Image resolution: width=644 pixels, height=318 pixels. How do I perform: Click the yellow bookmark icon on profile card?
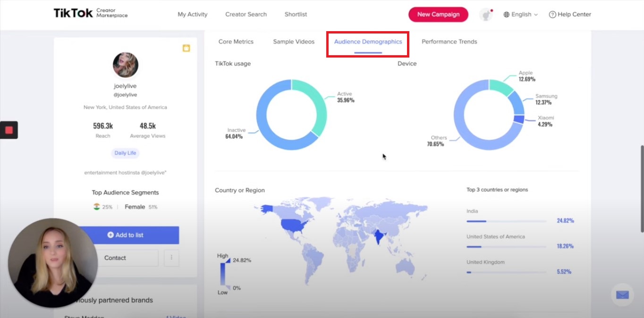point(186,48)
